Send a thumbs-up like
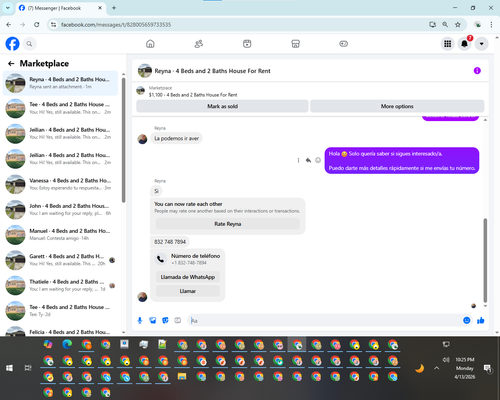The image size is (500, 400). (x=481, y=320)
